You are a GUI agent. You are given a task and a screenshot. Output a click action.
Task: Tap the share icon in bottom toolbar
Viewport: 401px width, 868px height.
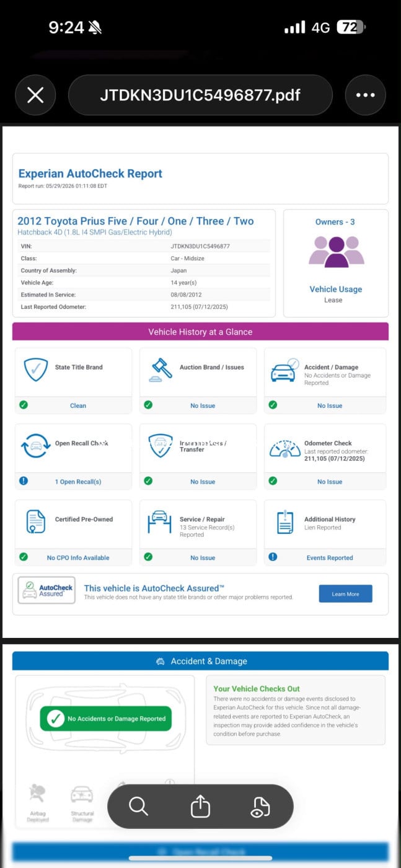pyautogui.click(x=200, y=806)
